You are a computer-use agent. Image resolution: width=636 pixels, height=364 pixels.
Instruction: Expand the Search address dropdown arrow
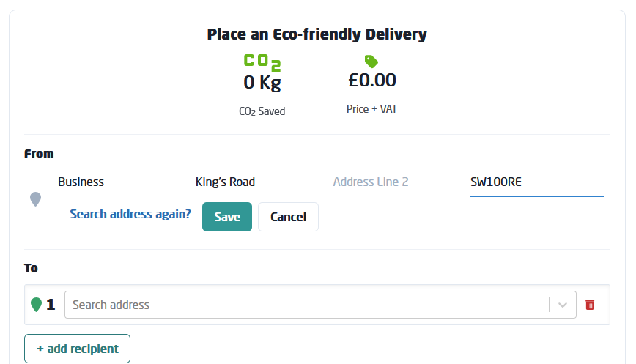(x=563, y=305)
